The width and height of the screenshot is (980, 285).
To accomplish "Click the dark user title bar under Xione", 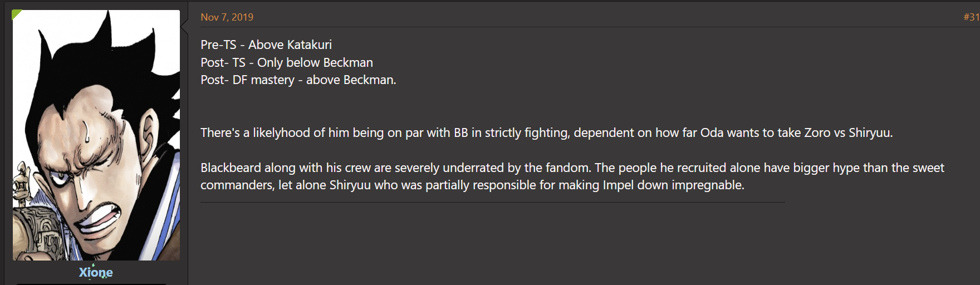I will (x=92, y=284).
